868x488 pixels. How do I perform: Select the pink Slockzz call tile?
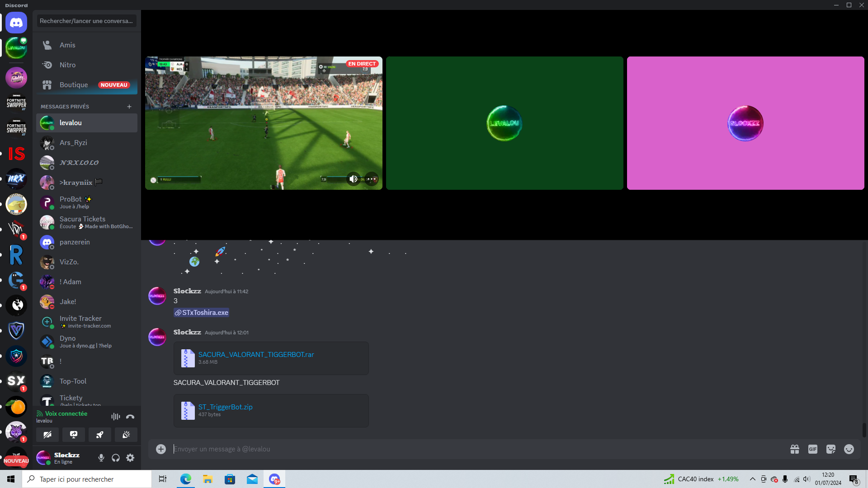745,123
